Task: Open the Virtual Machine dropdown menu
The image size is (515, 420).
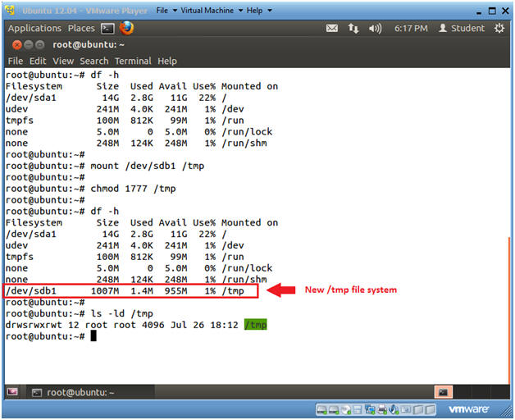Action: (212, 11)
